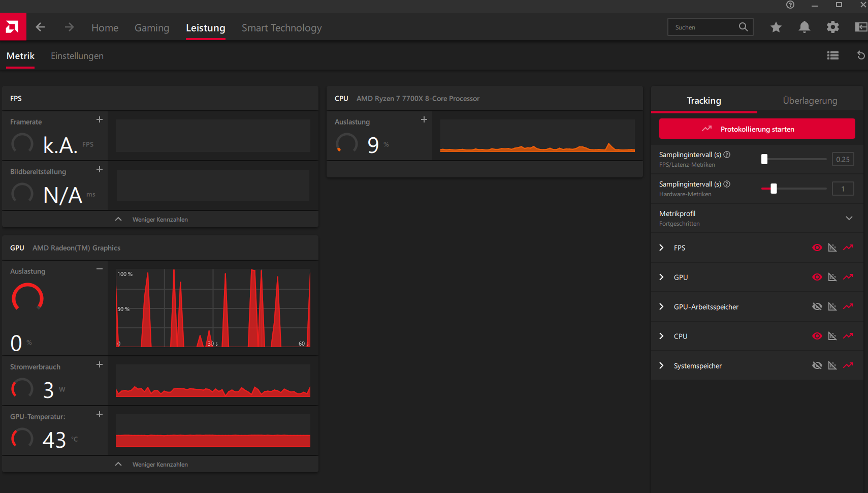Toggle logging trend icon for GPU row
The image size is (868, 493).
coord(848,277)
